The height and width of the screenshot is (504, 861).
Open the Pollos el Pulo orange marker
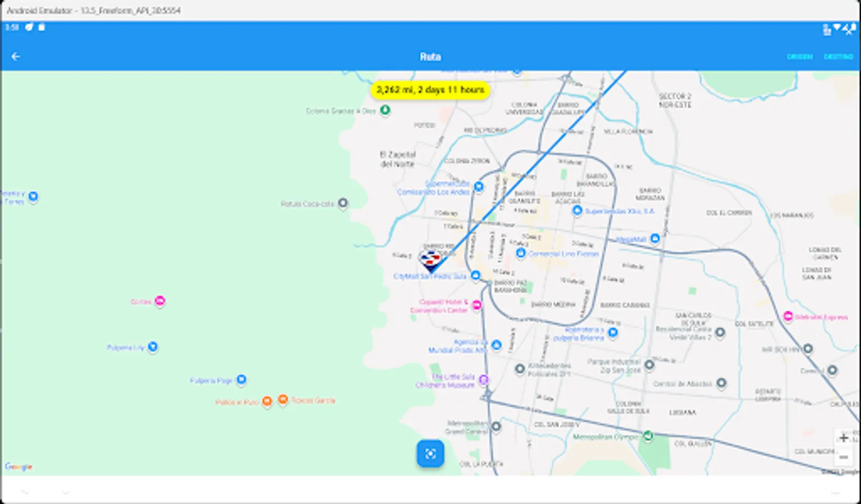pyautogui.click(x=268, y=401)
